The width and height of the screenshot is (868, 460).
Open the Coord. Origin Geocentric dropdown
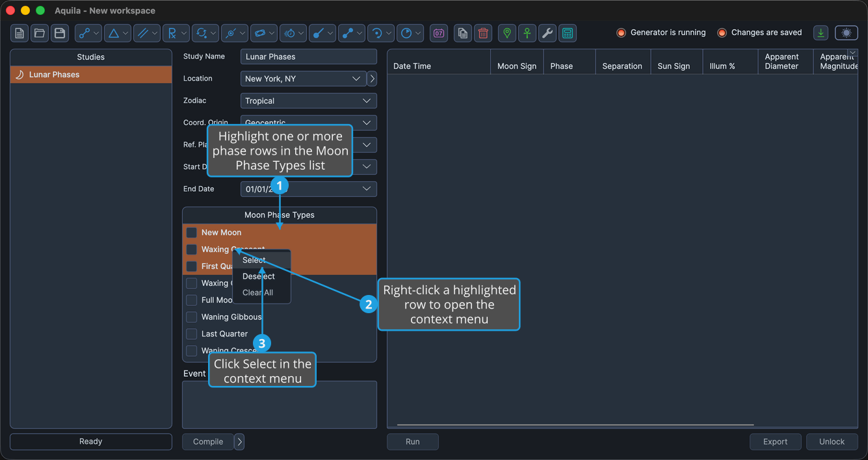[x=309, y=123]
